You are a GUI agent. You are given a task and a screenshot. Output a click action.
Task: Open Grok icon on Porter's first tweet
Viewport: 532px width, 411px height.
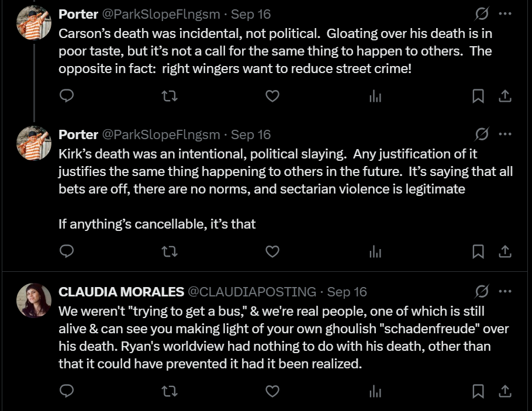click(x=482, y=13)
